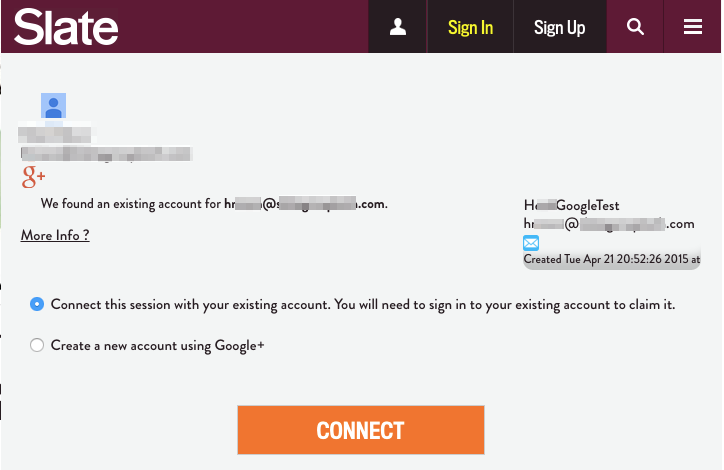Open the More Info ? link
This screenshot has width=724, height=470.
click(x=55, y=236)
